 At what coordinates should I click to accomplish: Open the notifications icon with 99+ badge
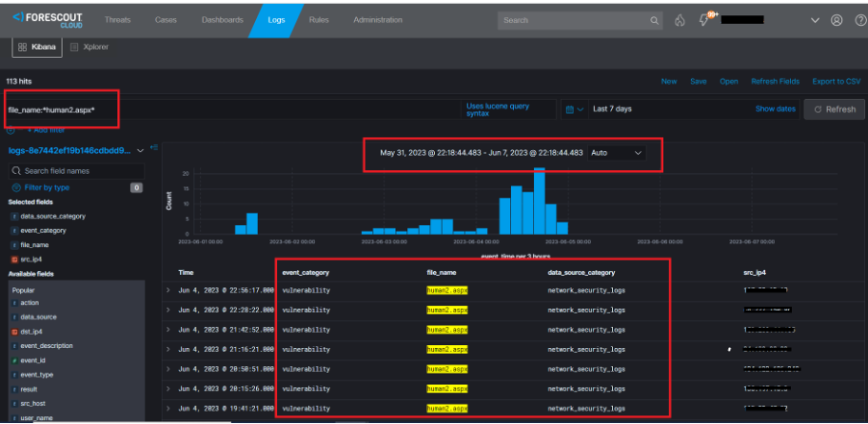pyautogui.click(x=705, y=20)
